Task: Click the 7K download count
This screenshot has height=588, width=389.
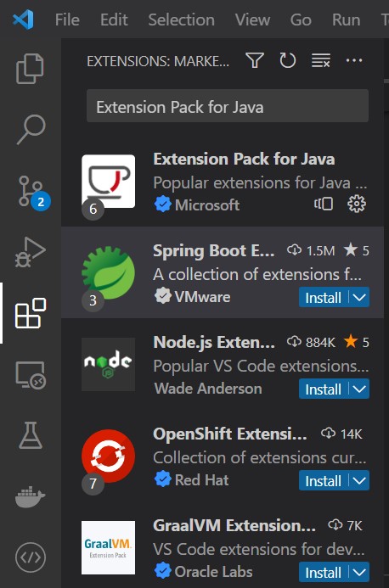Action: [345, 525]
